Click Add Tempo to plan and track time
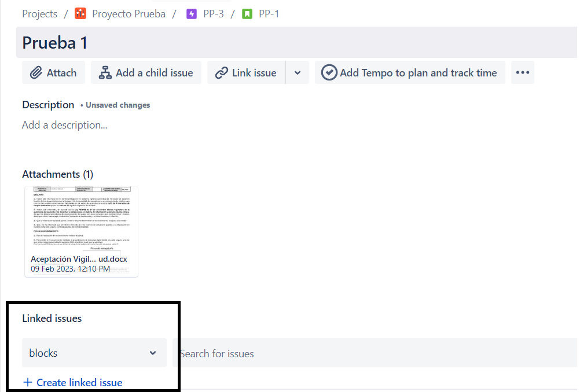Image resolution: width=587 pixels, height=392 pixels. 410,73
